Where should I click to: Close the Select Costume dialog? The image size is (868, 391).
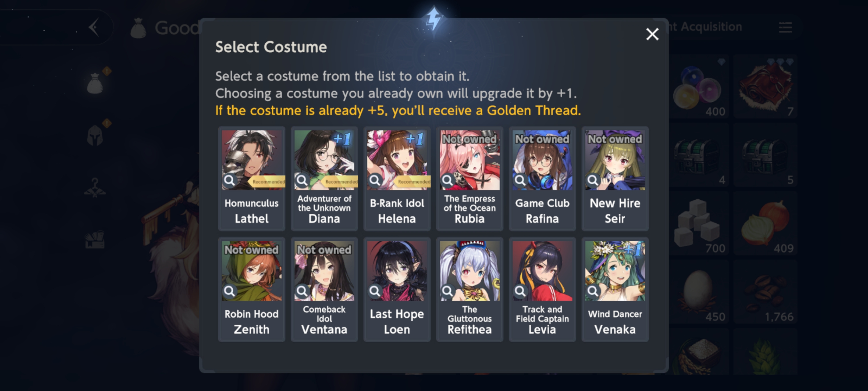click(652, 34)
